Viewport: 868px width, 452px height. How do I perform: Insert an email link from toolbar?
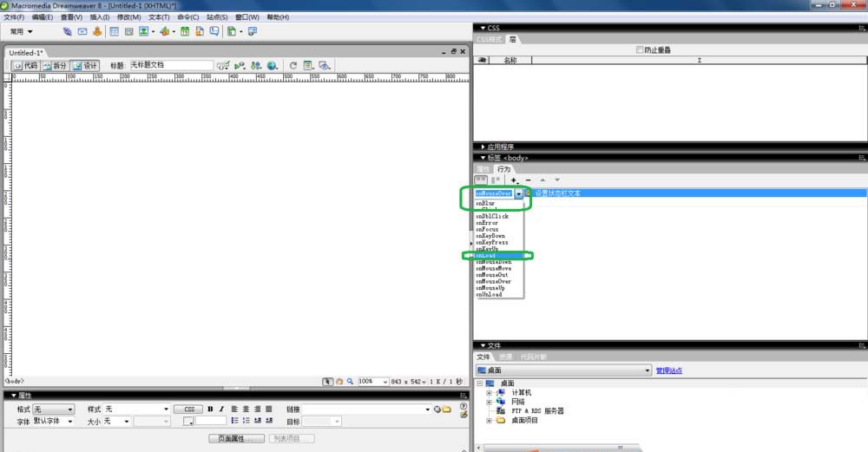pos(82,32)
